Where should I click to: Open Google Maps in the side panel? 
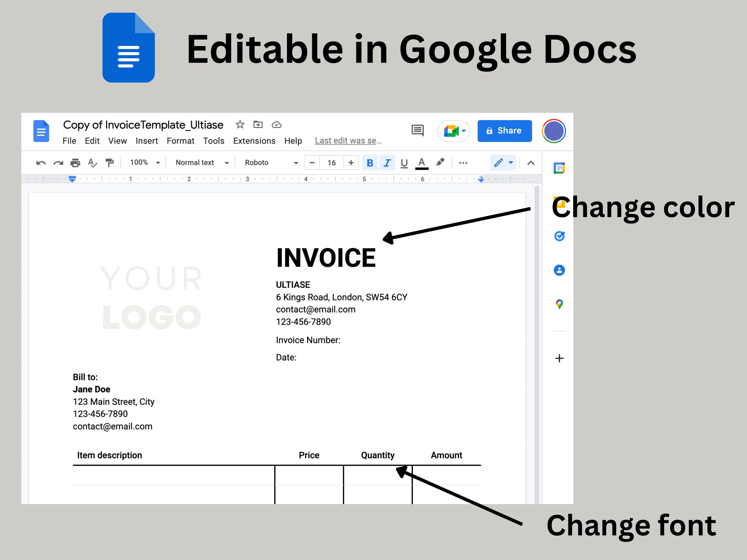559,304
